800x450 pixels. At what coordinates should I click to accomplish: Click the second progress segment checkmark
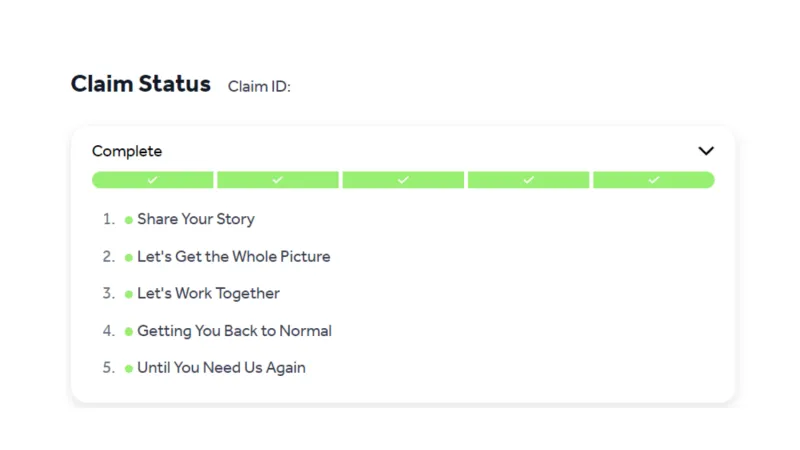(x=278, y=180)
